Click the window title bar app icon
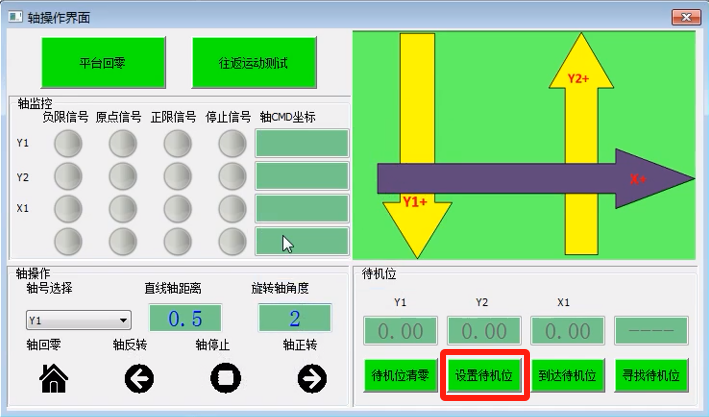 [14, 15]
